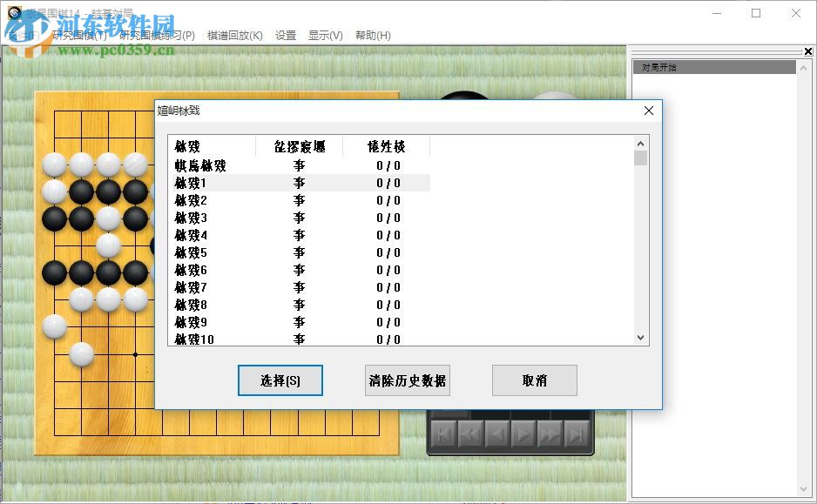Confirm with the 选择(S) button
The height and width of the screenshot is (504, 817).
tap(280, 380)
